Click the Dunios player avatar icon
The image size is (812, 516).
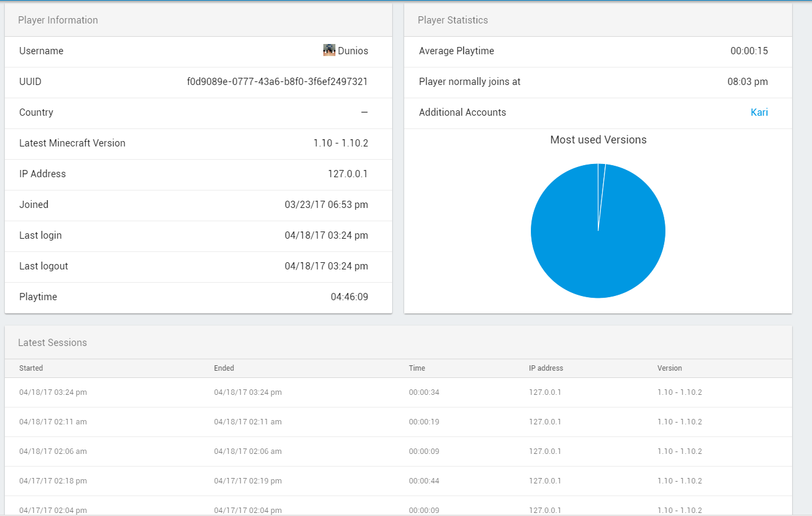pyautogui.click(x=329, y=51)
